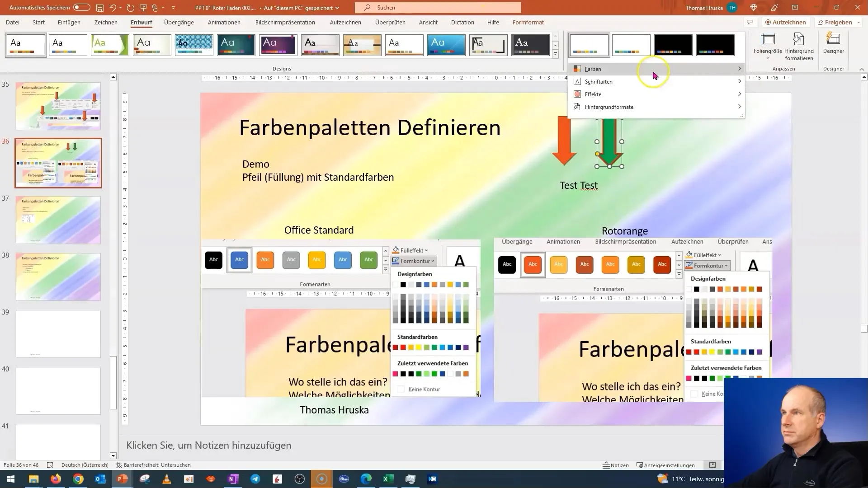Open the Formformat ribbon tab
Image resolution: width=868 pixels, height=488 pixels.
pyautogui.click(x=528, y=22)
